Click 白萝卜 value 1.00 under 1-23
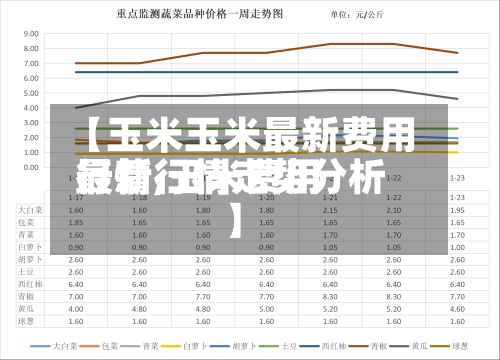This screenshot has height=360, width=500. coord(457,247)
